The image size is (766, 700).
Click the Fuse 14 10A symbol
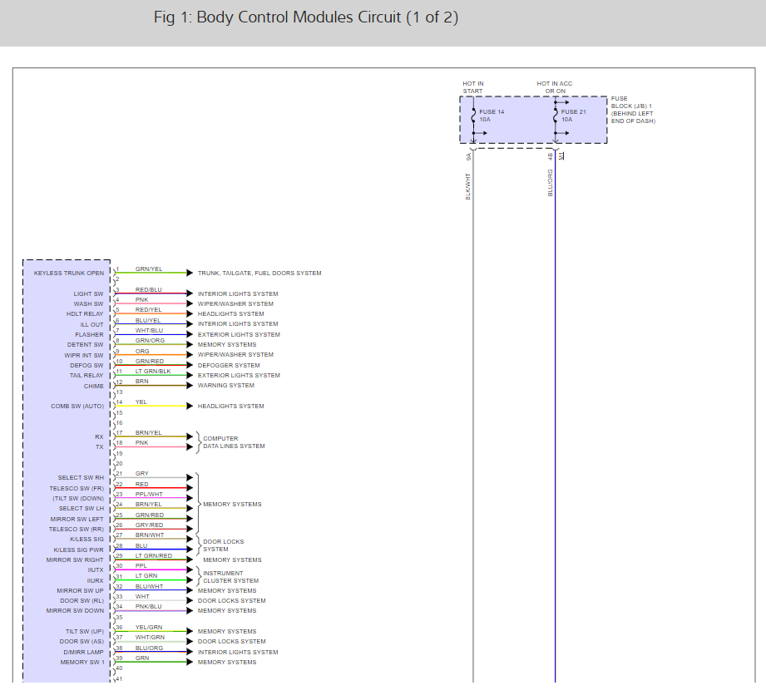[473, 116]
